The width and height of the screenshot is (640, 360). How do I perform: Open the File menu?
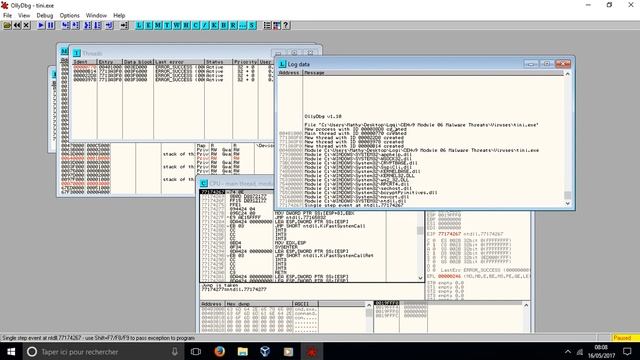click(7, 16)
